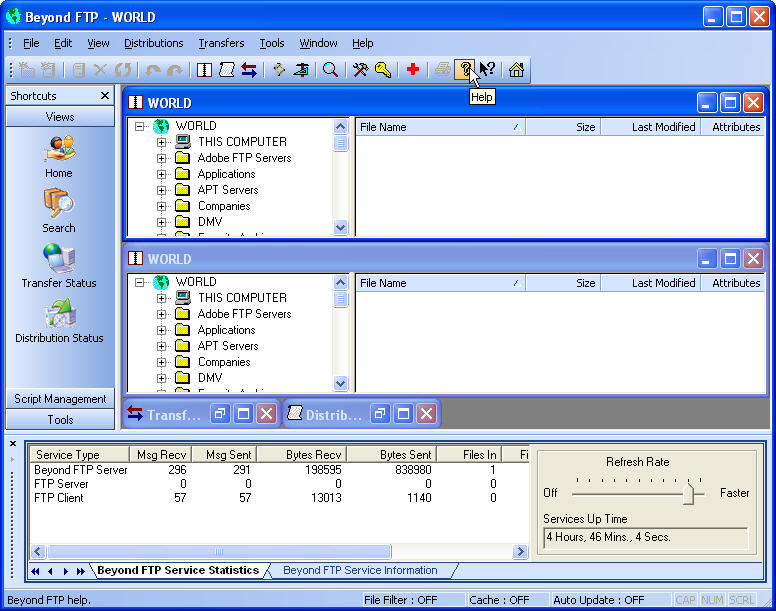
Task: Sort by File Name in active WORLD window
Action: coord(440,127)
